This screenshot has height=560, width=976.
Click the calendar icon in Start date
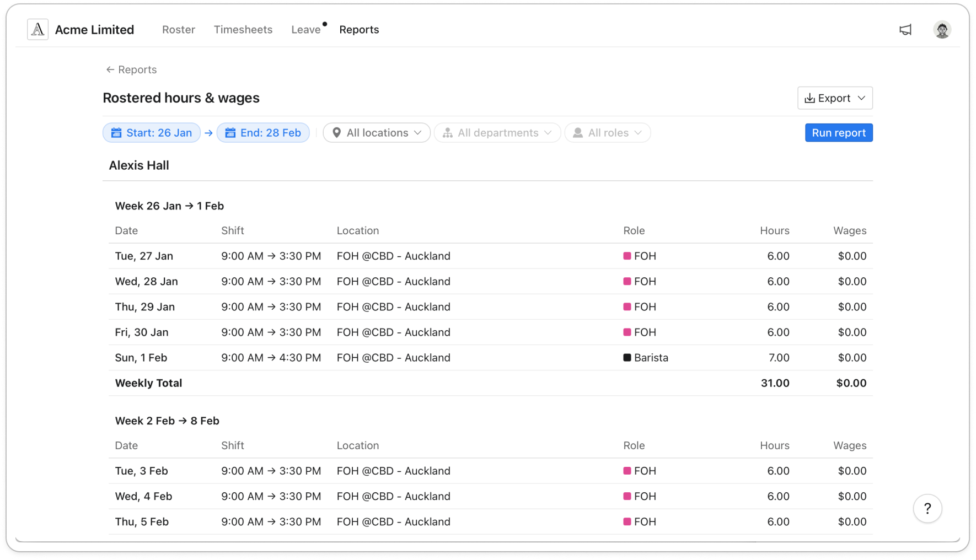point(116,133)
